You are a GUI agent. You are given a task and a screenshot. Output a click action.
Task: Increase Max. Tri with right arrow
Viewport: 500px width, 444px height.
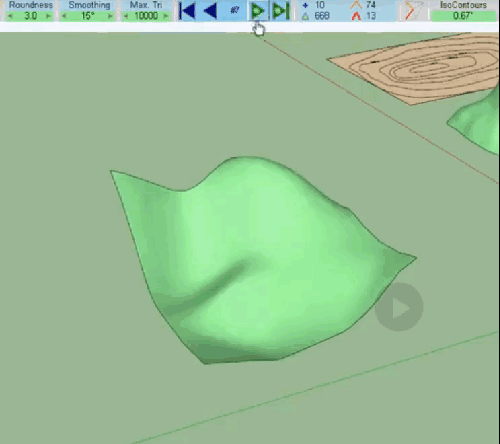pos(166,16)
